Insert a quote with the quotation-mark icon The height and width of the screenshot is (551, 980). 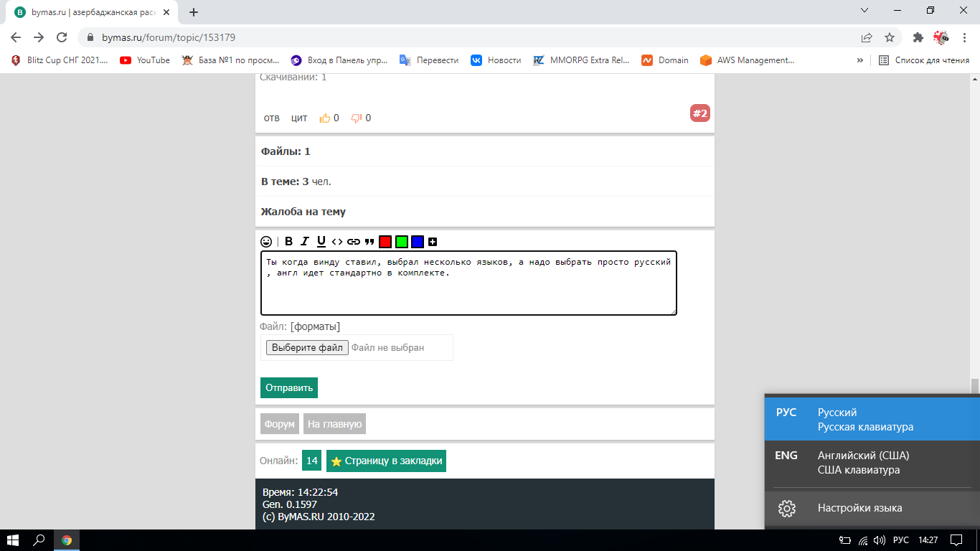[x=369, y=242]
